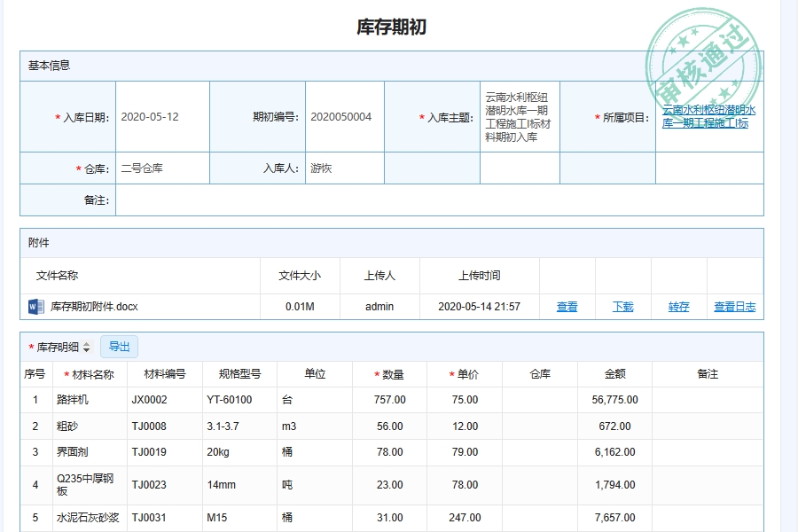Click the specification 3.1-3.7
The height and width of the screenshot is (532, 798).
pyautogui.click(x=223, y=426)
